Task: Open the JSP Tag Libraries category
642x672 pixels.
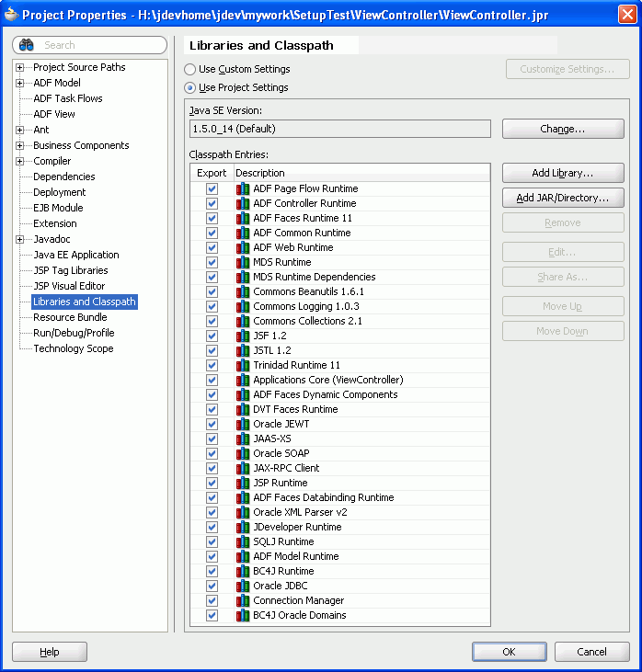Action: coord(70,270)
